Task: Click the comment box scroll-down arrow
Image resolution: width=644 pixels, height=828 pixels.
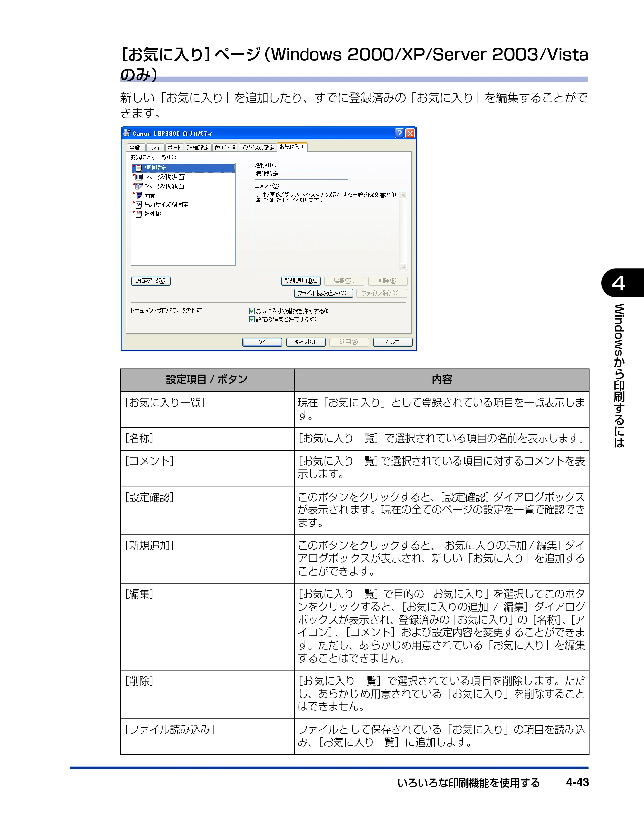Action: (403, 267)
